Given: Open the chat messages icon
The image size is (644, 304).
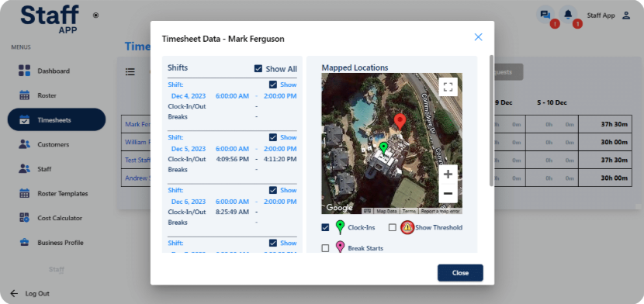Looking at the screenshot, I should (545, 16).
